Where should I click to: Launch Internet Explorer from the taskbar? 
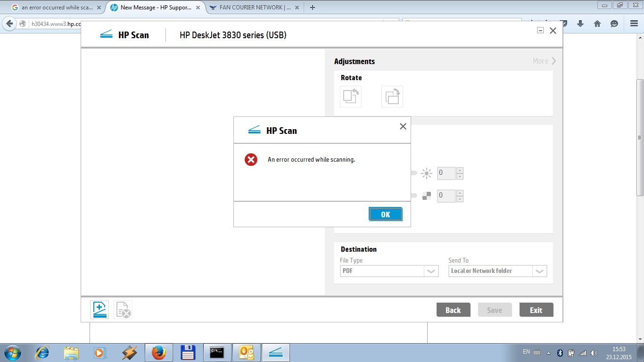tap(43, 353)
